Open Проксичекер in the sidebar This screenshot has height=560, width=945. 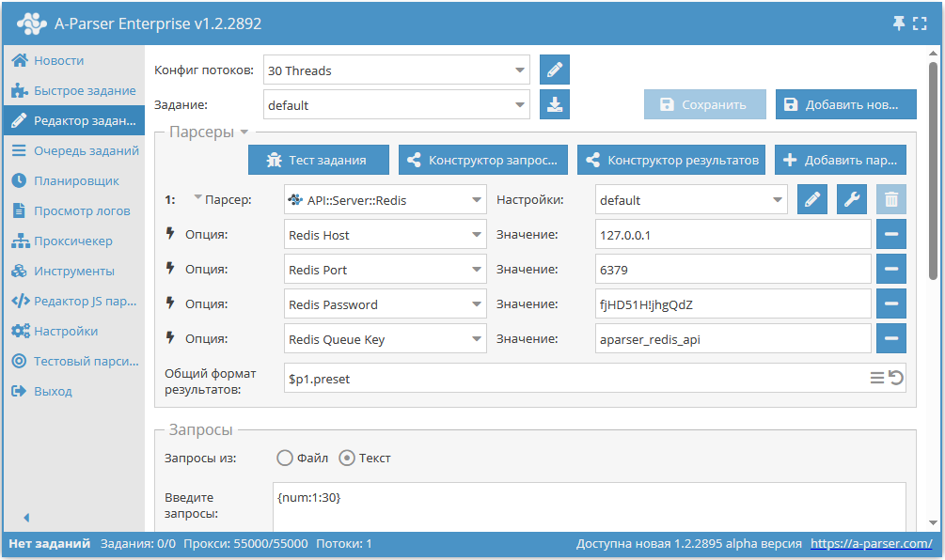73,241
